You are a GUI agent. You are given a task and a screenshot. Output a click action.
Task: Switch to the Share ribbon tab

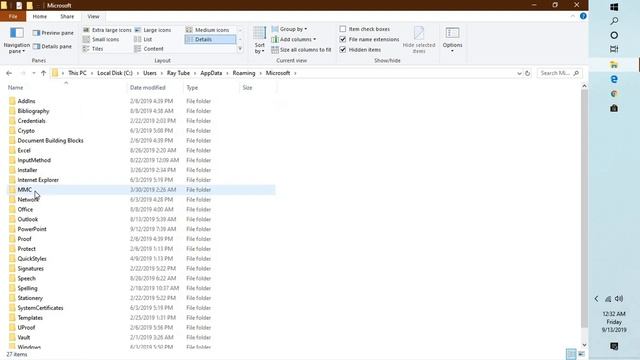(67, 16)
